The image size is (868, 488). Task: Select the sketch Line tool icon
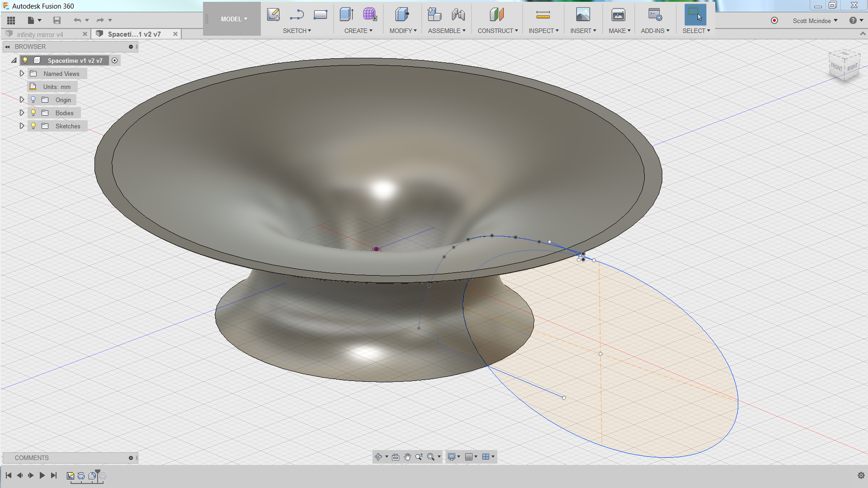(297, 14)
